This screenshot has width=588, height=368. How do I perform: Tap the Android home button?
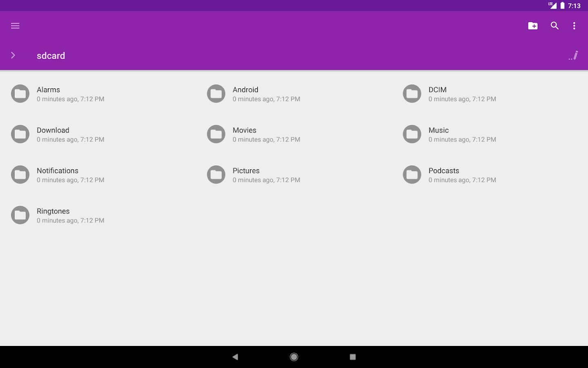coord(294,357)
